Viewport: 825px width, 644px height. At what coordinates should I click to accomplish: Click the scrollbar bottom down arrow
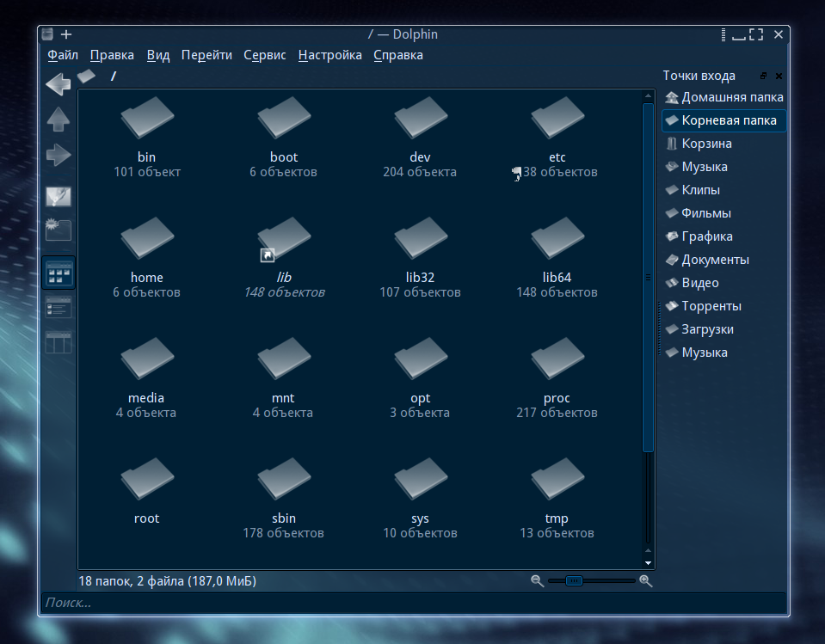[x=649, y=563]
